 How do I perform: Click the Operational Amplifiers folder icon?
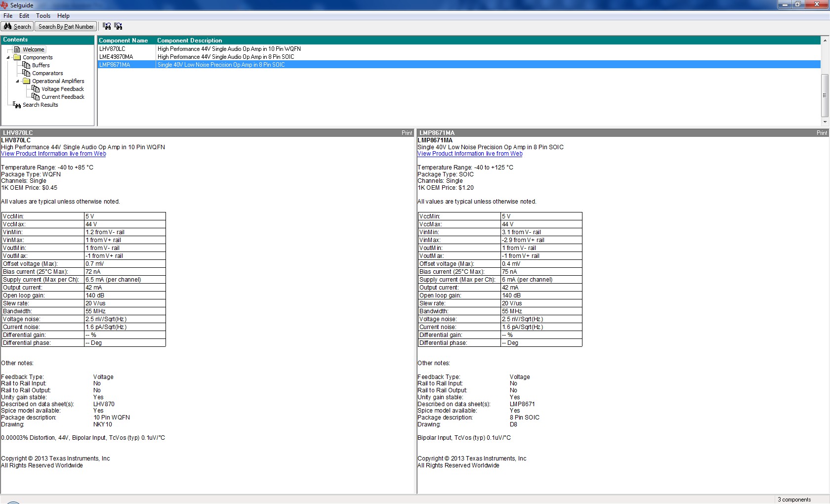click(x=27, y=81)
